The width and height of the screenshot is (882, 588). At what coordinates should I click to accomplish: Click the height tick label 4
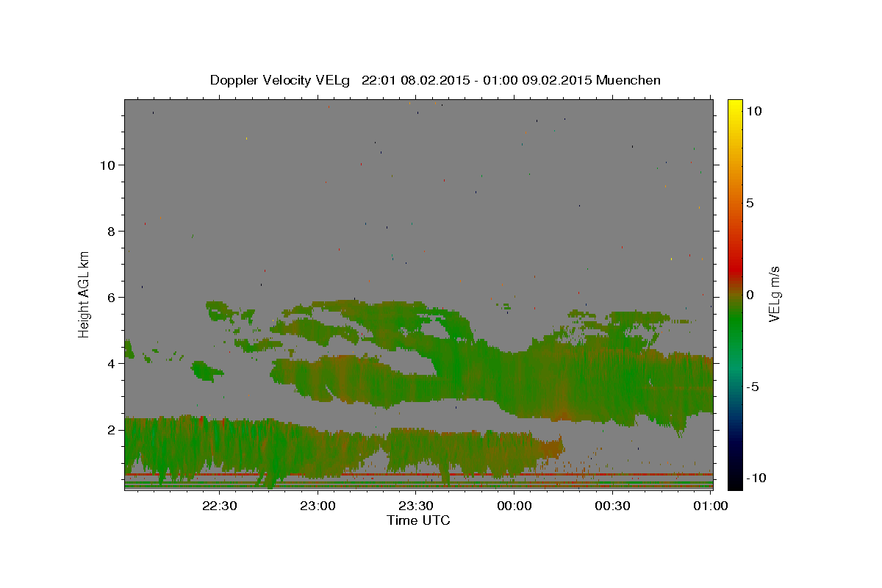(112, 364)
